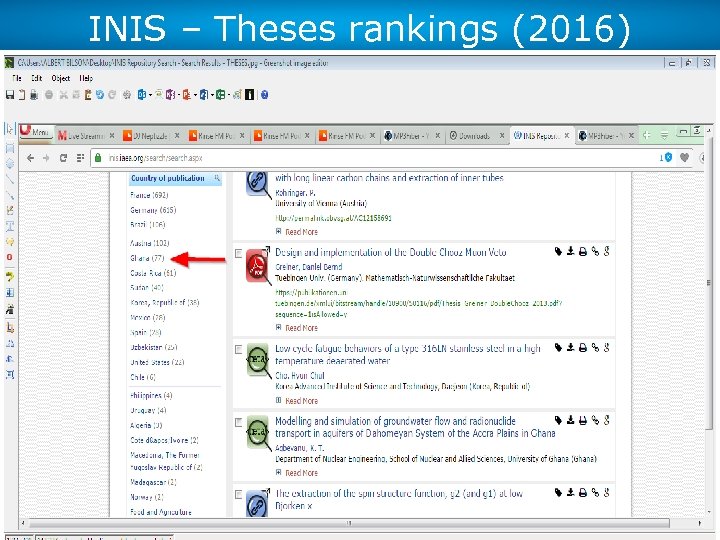Filter by Ghana (77)
This screenshot has width=720, height=540.
click(x=147, y=258)
